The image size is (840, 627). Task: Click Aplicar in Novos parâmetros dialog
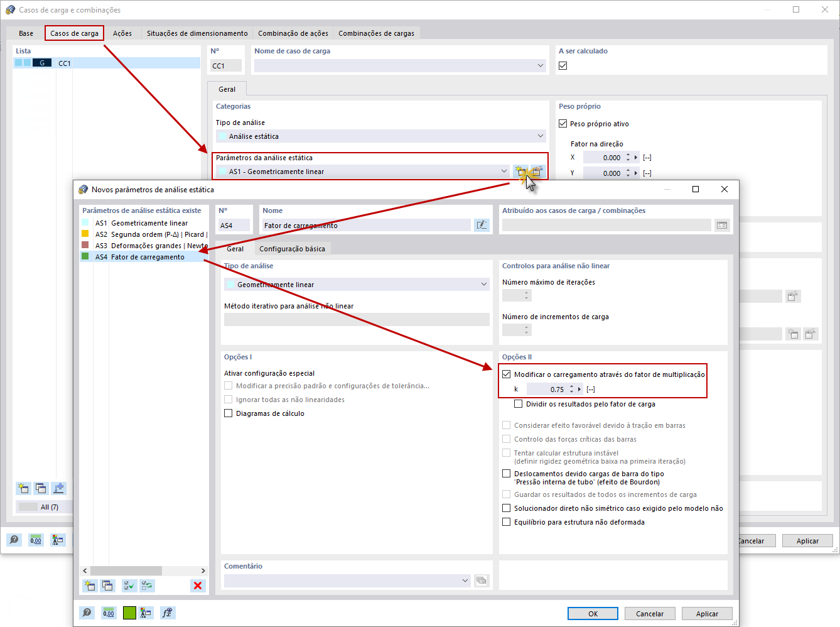point(707,614)
